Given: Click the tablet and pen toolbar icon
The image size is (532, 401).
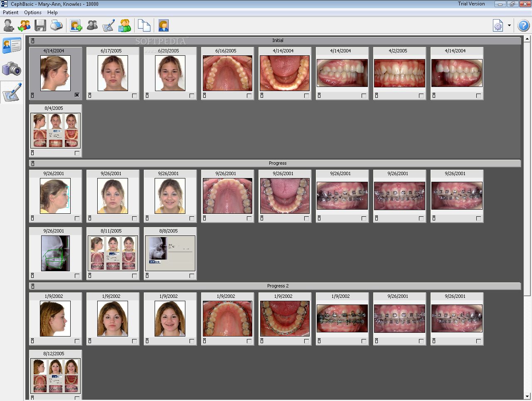Looking at the screenshot, I should pyautogui.click(x=108, y=25).
